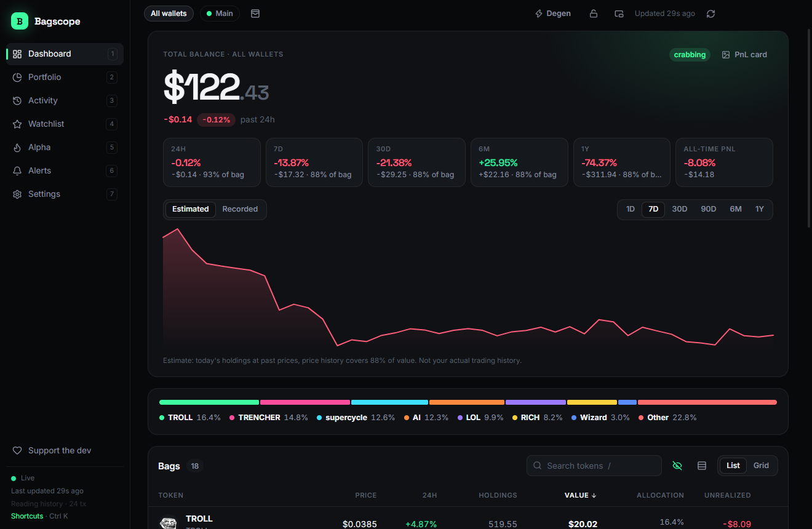
Task: Click the Alpha flame icon
Action: [17, 148]
